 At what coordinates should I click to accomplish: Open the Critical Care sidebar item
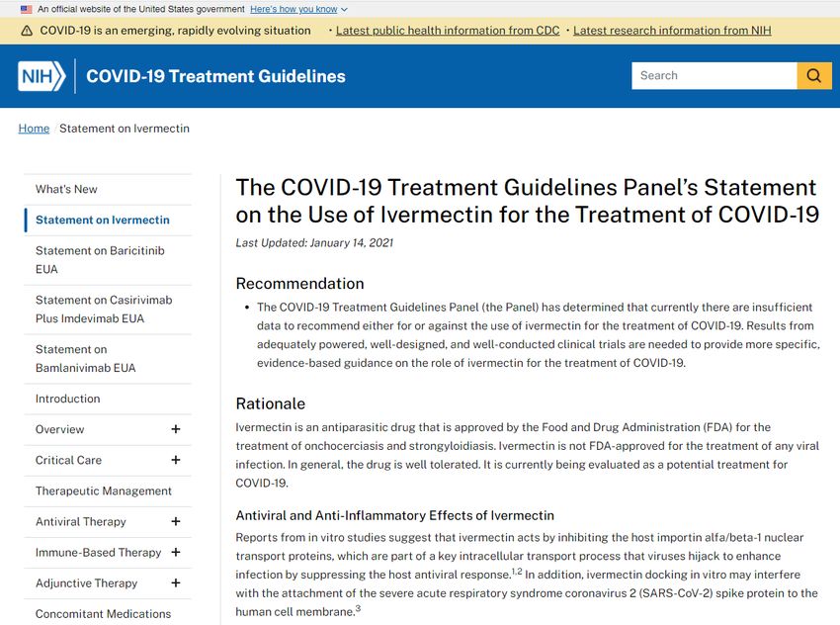pos(68,461)
